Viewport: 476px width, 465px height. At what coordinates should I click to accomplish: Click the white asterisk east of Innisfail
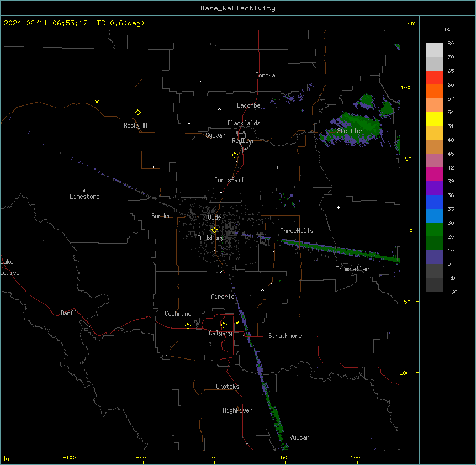click(x=277, y=167)
